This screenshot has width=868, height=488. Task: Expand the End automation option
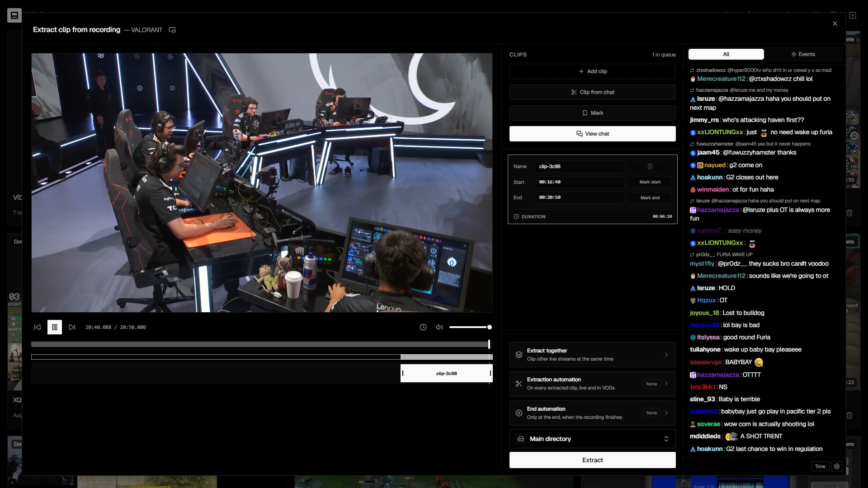pos(593,413)
